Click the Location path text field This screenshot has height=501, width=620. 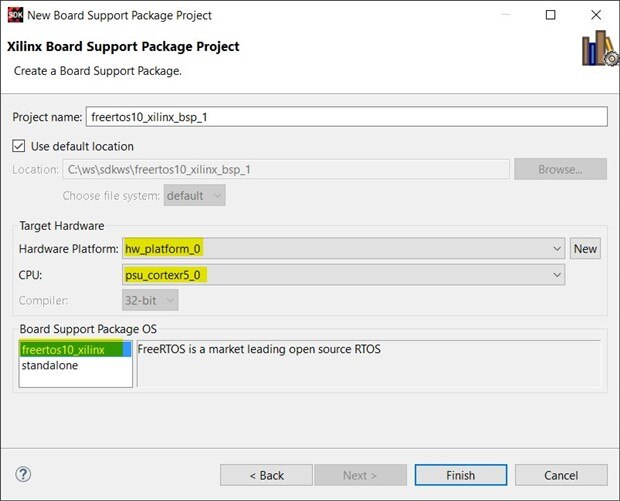tap(286, 169)
